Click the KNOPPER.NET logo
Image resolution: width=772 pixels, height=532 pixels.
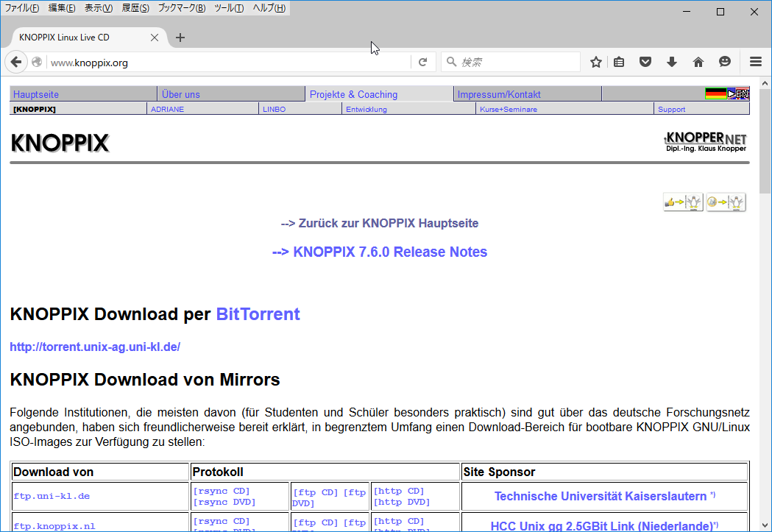point(706,142)
